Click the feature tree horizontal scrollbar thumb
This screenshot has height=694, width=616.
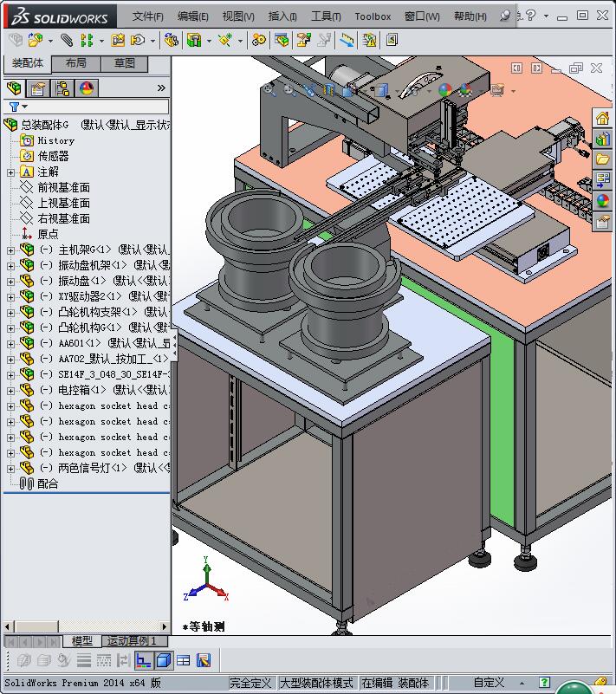point(36,626)
